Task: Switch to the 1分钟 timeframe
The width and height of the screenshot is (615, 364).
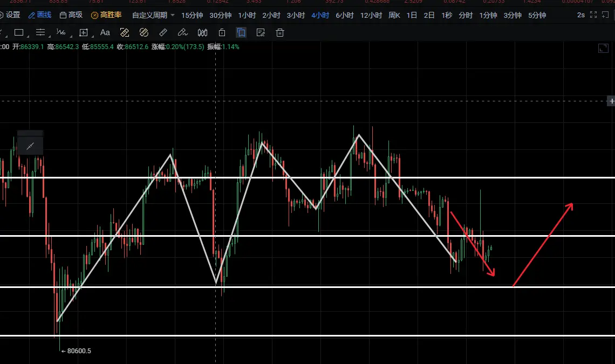Action: click(488, 15)
